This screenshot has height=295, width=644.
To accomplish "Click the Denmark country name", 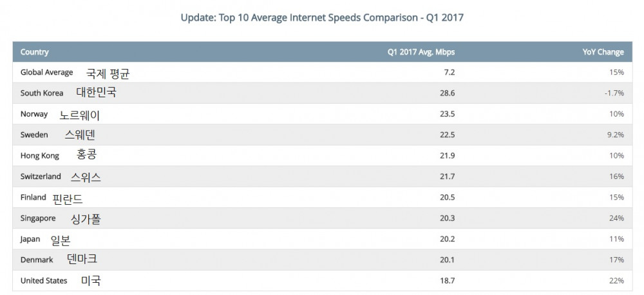I will (37, 260).
